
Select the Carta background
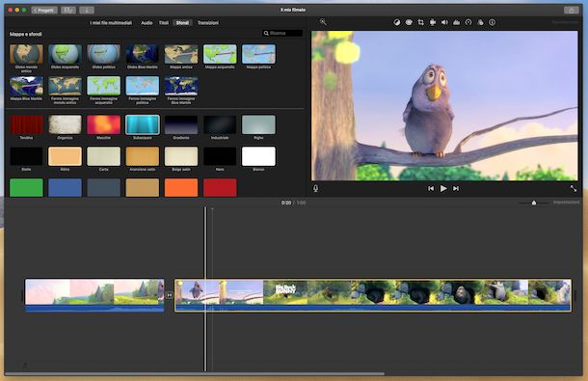pyautogui.click(x=104, y=156)
